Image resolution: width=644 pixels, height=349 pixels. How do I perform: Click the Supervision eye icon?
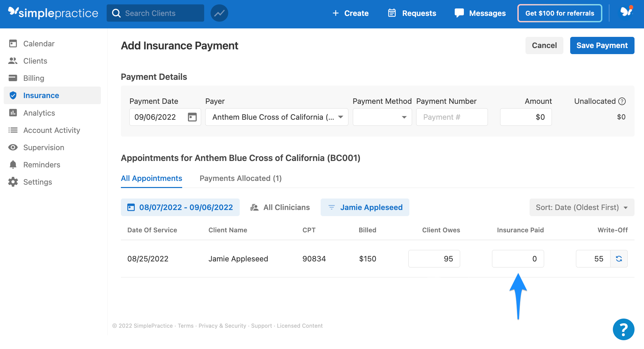coord(13,147)
